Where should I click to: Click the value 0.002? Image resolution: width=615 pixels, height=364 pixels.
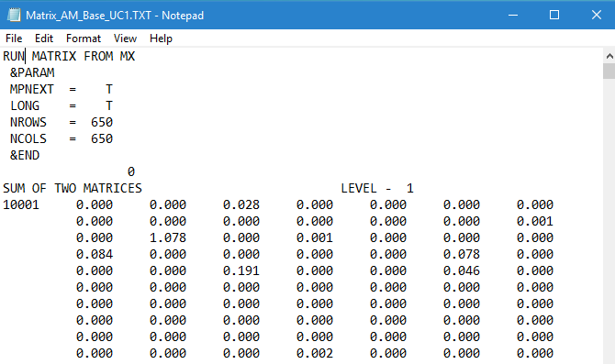tap(315, 353)
